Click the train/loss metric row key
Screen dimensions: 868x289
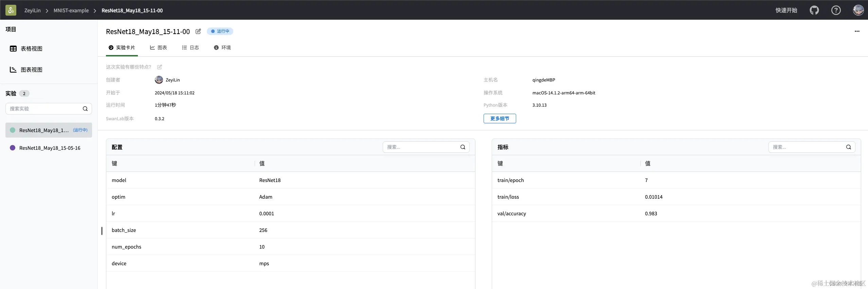(x=508, y=197)
